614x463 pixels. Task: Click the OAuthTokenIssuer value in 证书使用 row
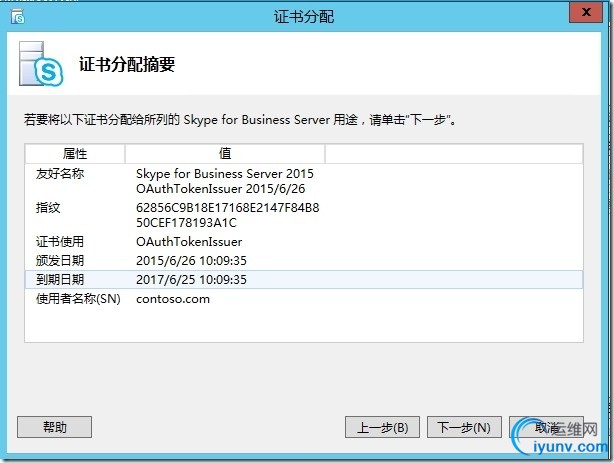click(189, 242)
